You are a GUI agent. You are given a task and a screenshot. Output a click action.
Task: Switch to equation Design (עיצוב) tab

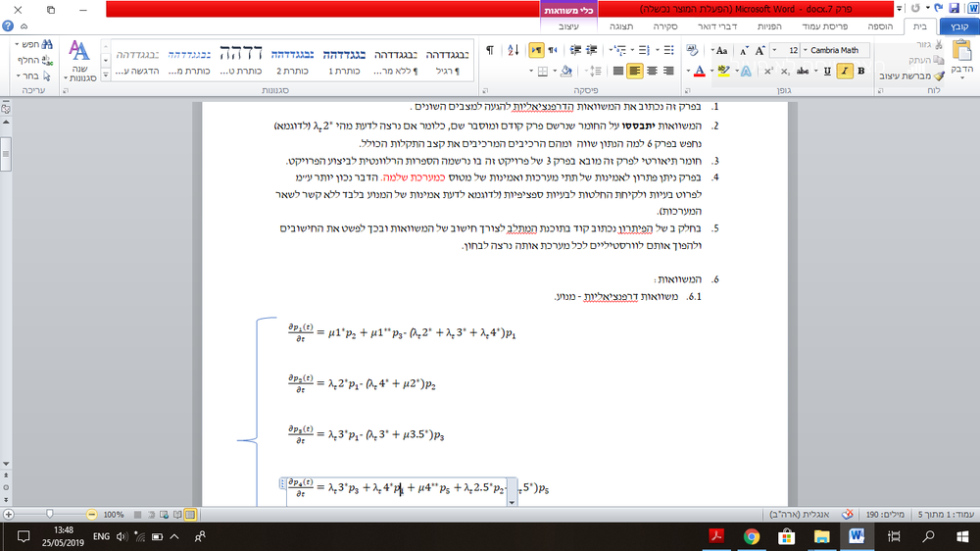[568, 26]
